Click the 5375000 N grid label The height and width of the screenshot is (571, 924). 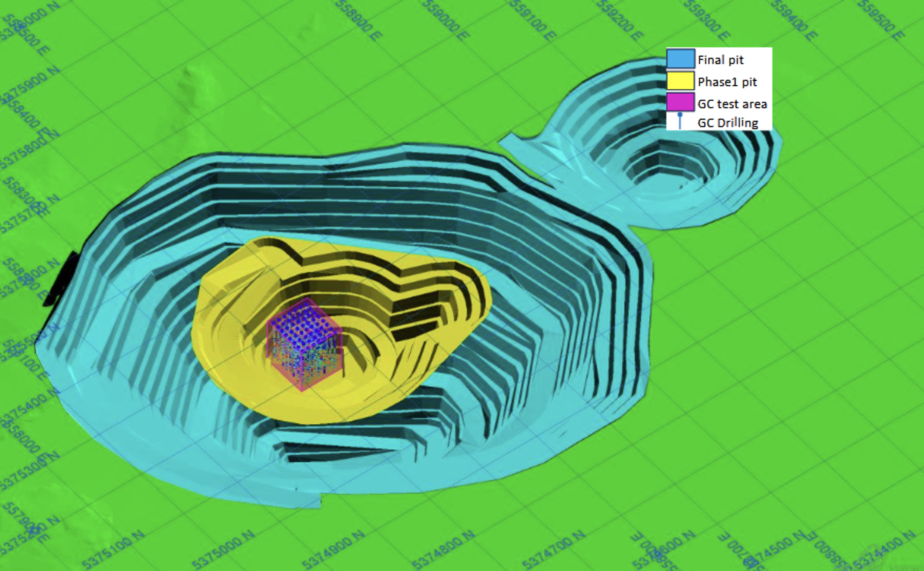tap(223, 549)
